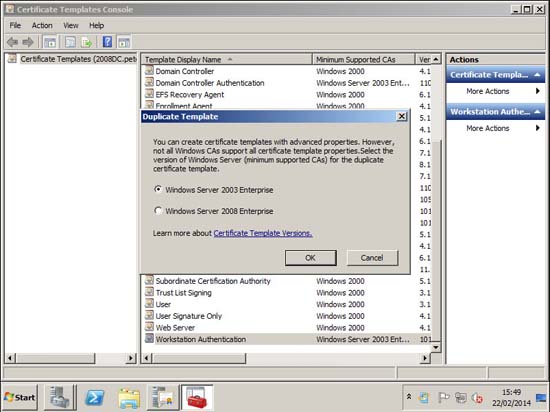Screen dimensions: 550x412
Task: Click tree pane horizontal scroll right arrow
Action: pyautogui.click(x=131, y=358)
